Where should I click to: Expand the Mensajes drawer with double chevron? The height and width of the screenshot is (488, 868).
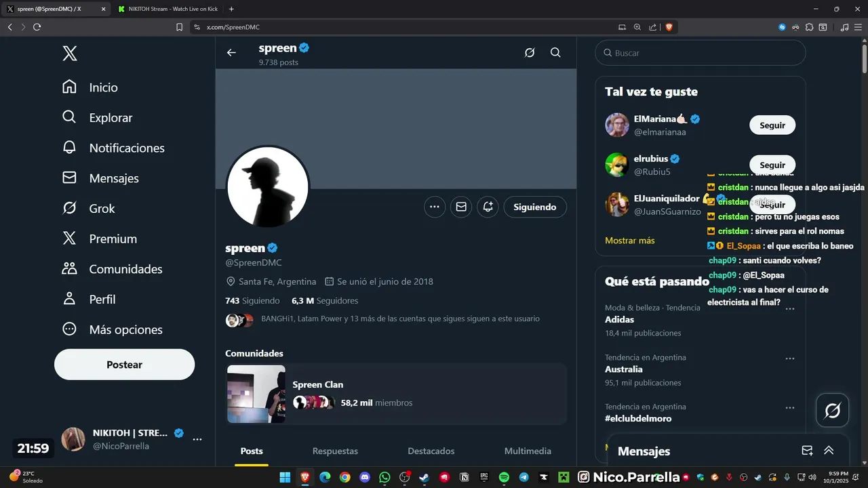click(x=829, y=451)
